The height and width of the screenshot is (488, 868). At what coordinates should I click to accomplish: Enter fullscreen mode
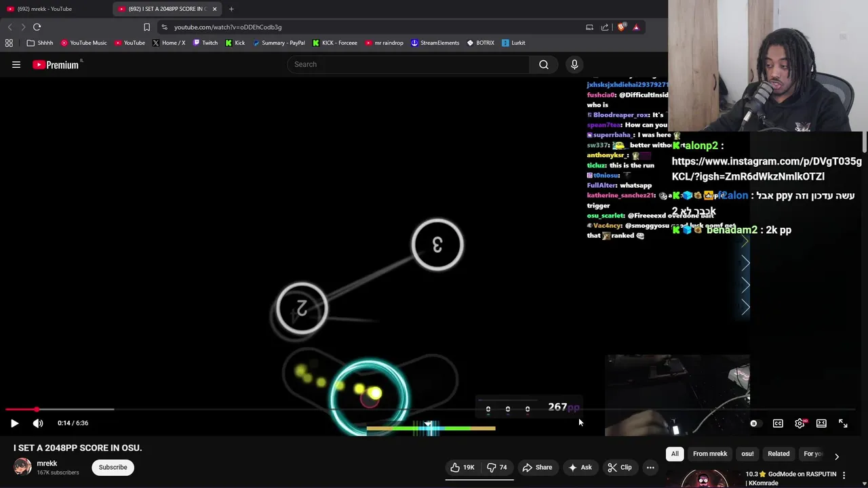(843, 423)
